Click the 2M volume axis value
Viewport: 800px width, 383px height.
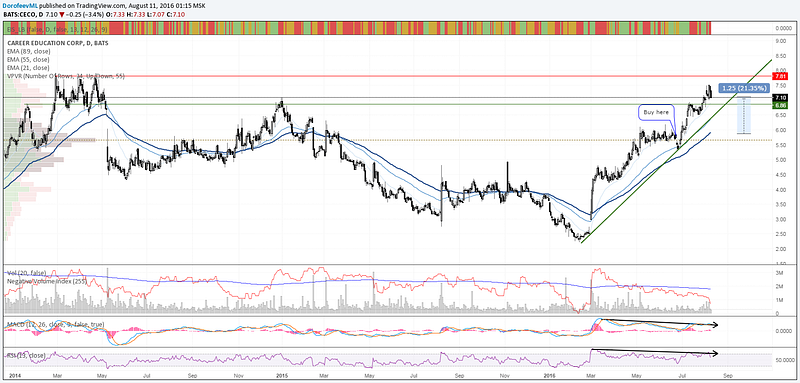pos(781,287)
